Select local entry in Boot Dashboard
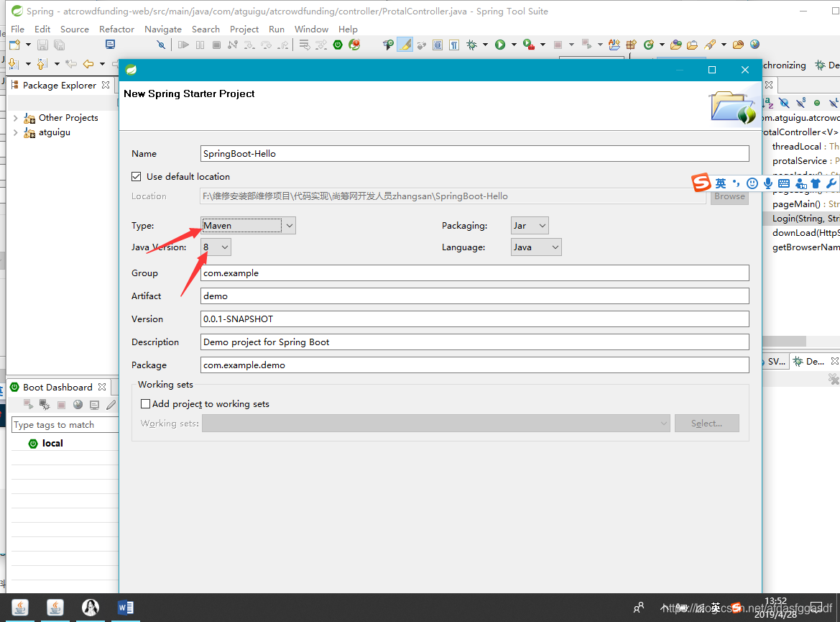 click(x=52, y=444)
